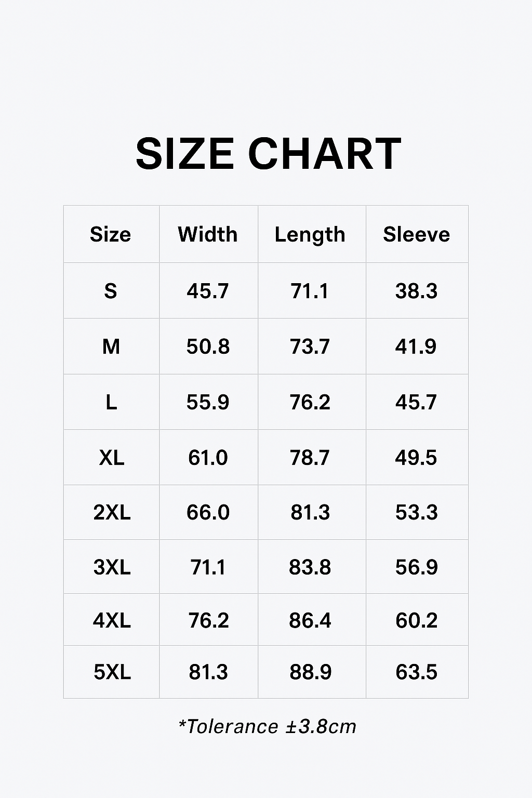
Task: Click width value 50.8 for M
Action: (208, 347)
